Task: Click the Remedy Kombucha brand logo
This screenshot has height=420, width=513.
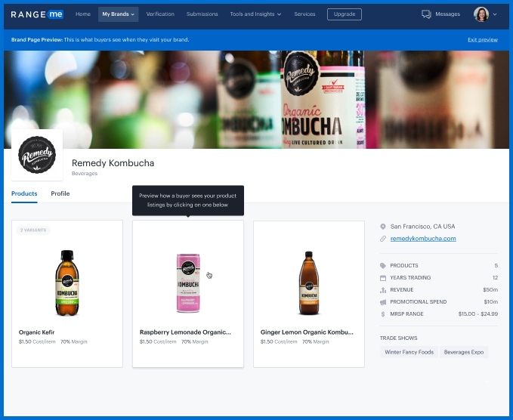Action: pyautogui.click(x=37, y=154)
